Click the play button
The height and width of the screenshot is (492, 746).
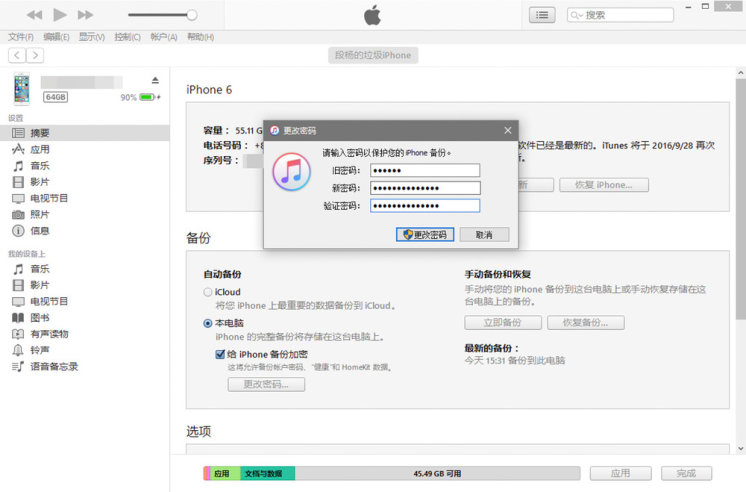coord(60,15)
